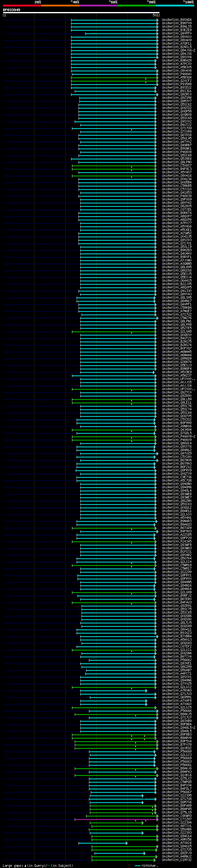Select the UniRef100_Q9ZRC0 hit label
The image size is (197, 868).
coord(176,94)
